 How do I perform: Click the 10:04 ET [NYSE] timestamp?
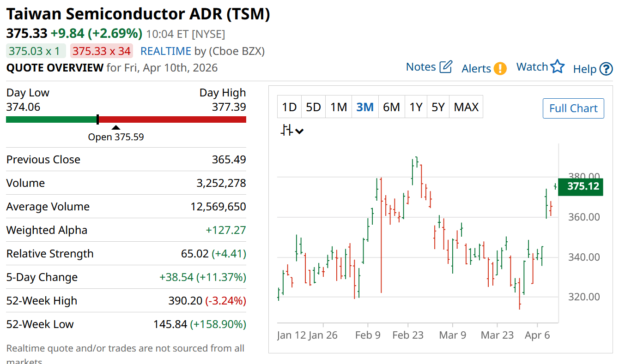click(x=186, y=34)
